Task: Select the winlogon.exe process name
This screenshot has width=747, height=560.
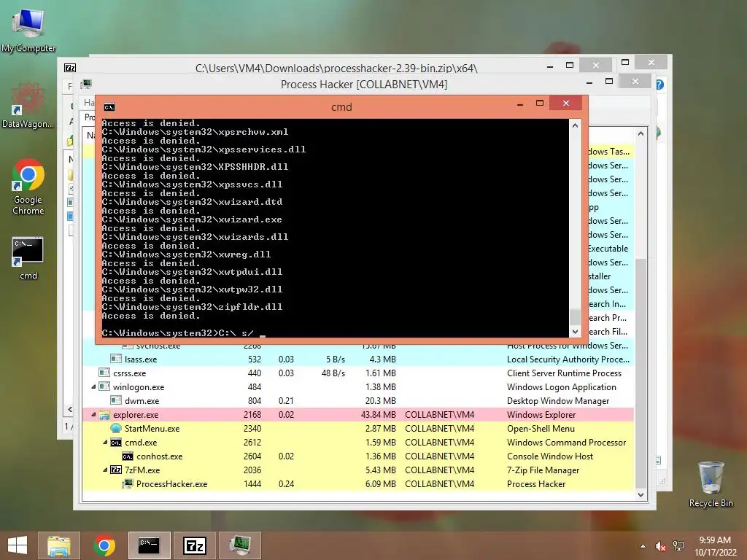Action: click(139, 386)
